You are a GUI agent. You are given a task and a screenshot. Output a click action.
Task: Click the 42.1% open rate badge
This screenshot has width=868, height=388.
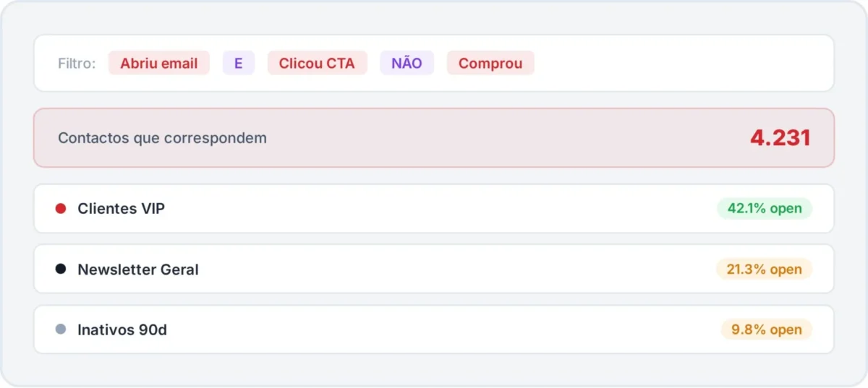click(765, 209)
